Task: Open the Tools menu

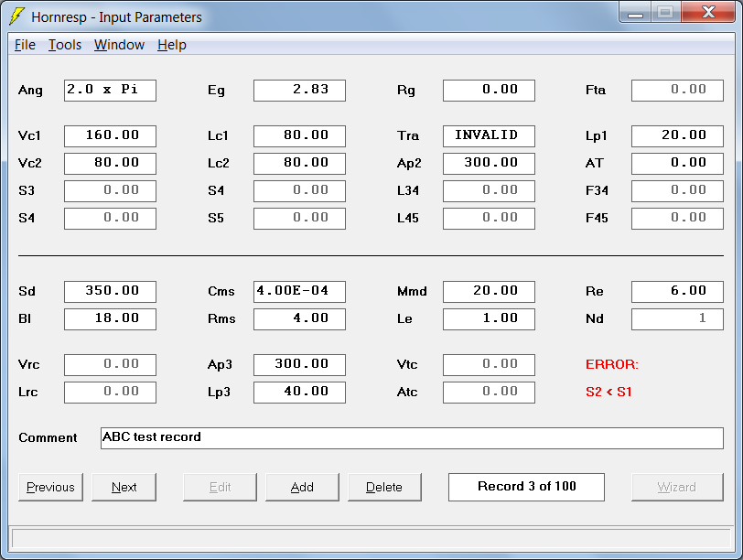Action: [65, 45]
